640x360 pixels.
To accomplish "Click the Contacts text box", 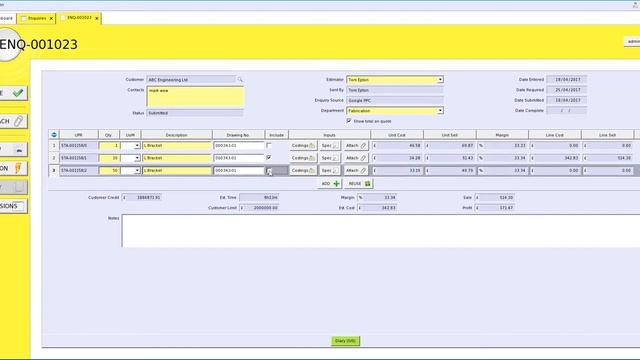I will point(195,97).
